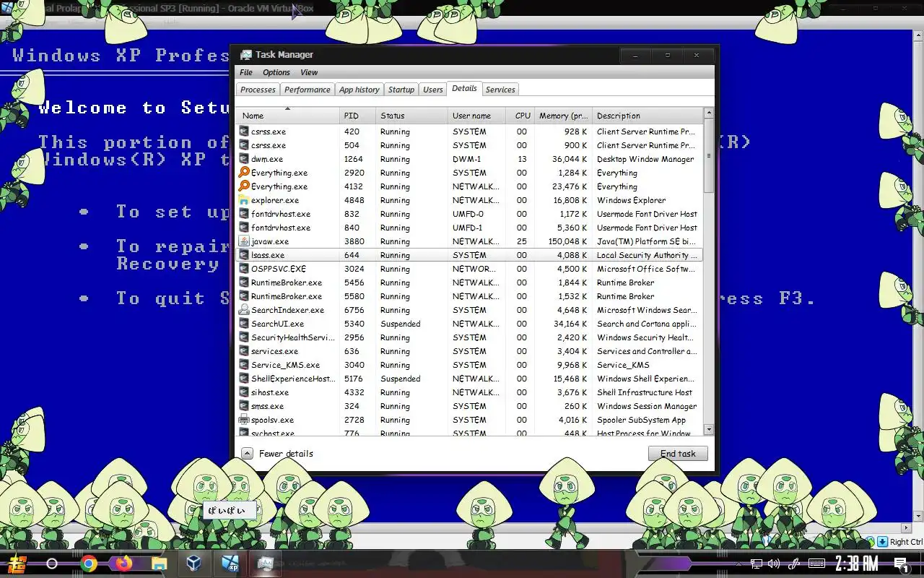Sort processes by the Name column
The image size is (924, 578).
click(287, 116)
